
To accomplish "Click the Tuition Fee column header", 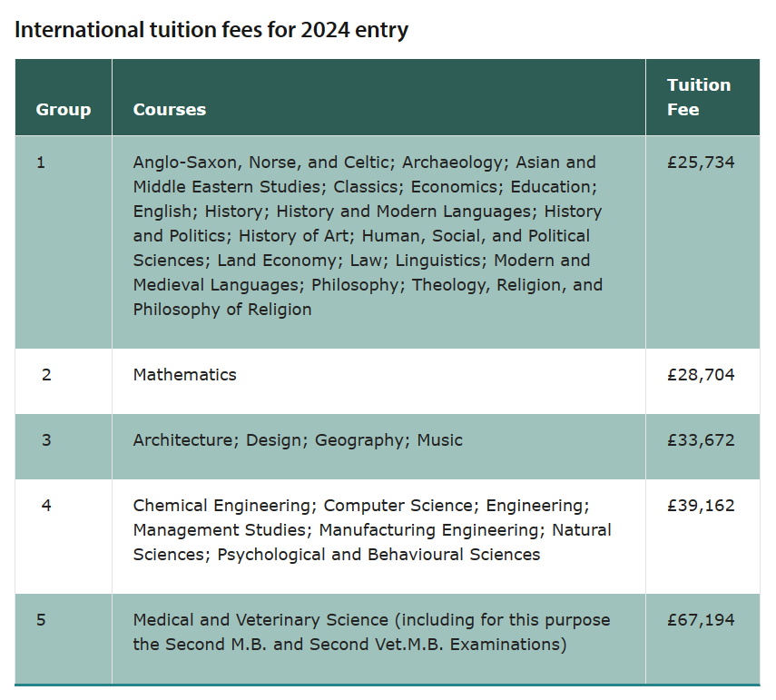I will pyautogui.click(x=699, y=97).
